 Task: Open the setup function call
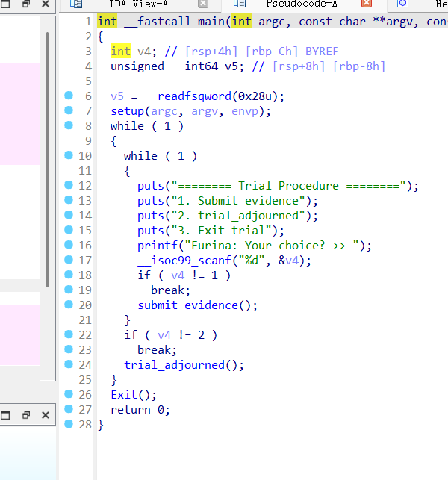pyautogui.click(x=128, y=111)
